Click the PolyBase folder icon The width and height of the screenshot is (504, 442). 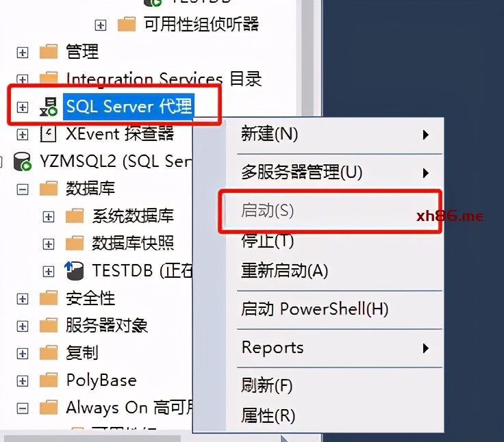[49, 380]
